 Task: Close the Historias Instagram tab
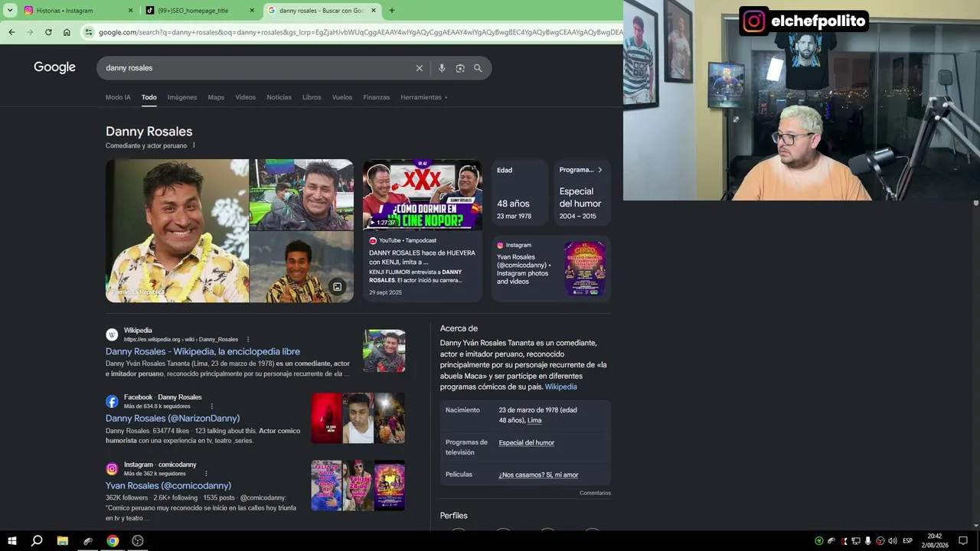click(x=130, y=11)
